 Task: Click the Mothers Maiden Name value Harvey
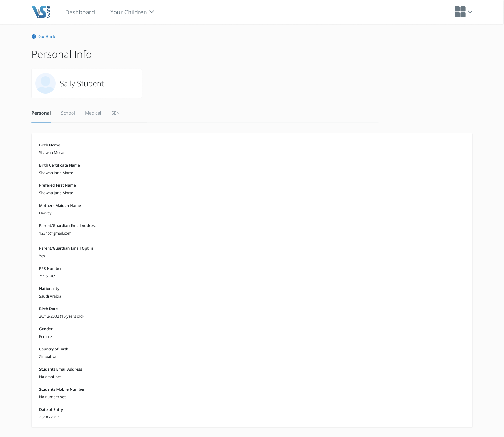point(45,213)
